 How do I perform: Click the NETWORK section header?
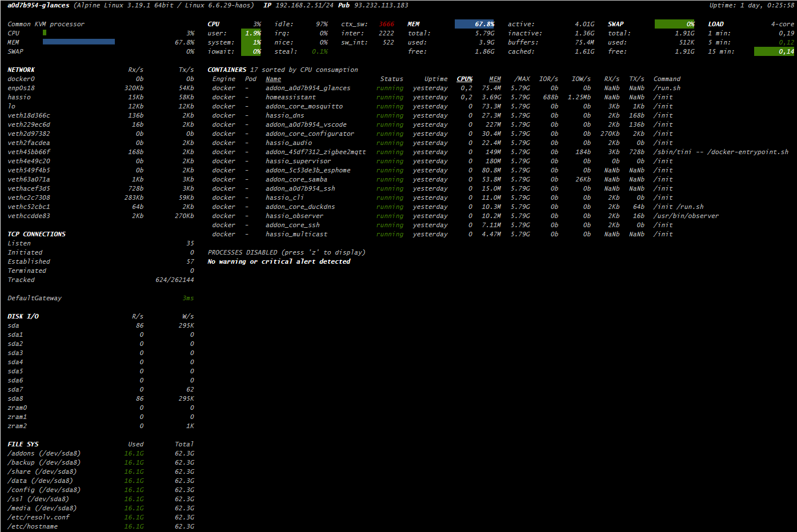tap(21, 70)
